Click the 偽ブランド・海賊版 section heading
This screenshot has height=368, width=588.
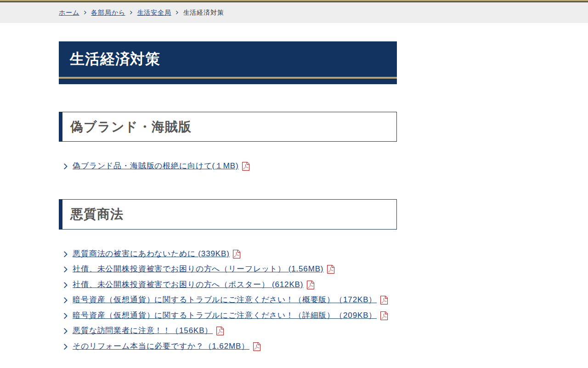228,126
